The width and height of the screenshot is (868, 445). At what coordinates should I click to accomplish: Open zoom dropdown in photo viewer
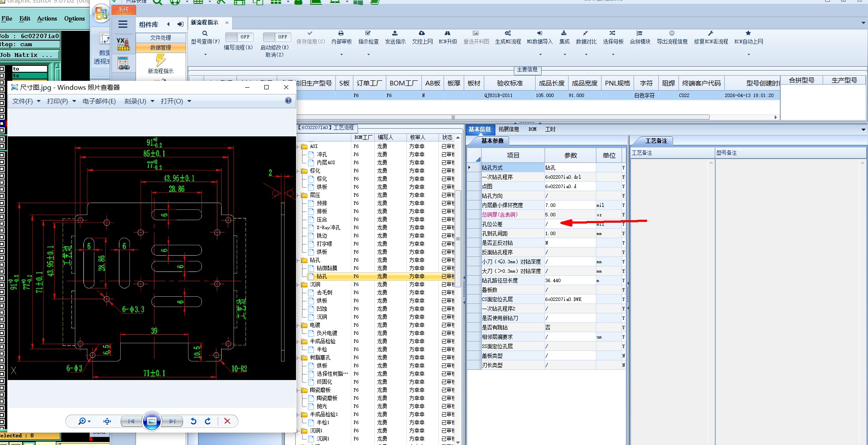89,422
